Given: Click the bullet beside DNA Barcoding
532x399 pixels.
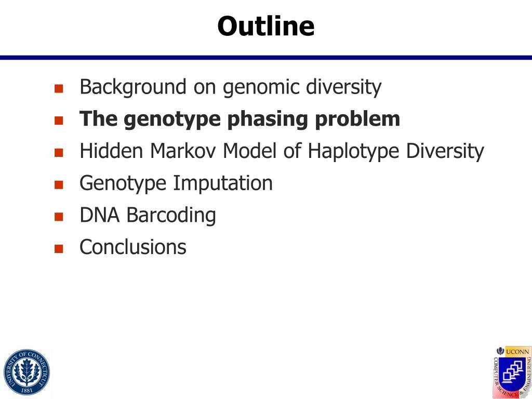Looking at the screenshot, I should (59, 217).
